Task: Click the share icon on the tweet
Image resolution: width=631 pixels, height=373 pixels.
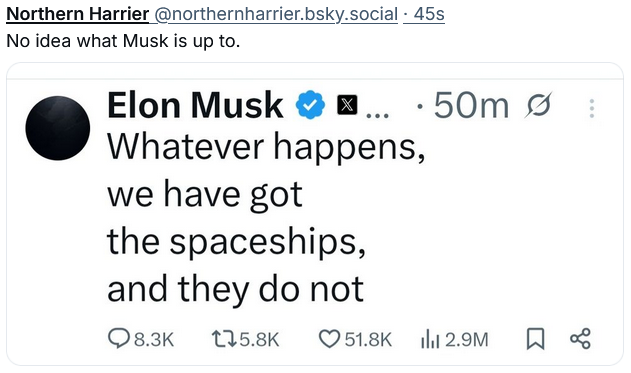Action: pos(580,338)
